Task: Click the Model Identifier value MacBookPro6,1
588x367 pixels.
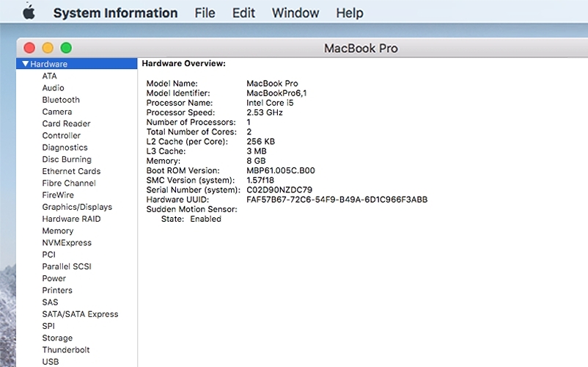Action: (x=276, y=93)
